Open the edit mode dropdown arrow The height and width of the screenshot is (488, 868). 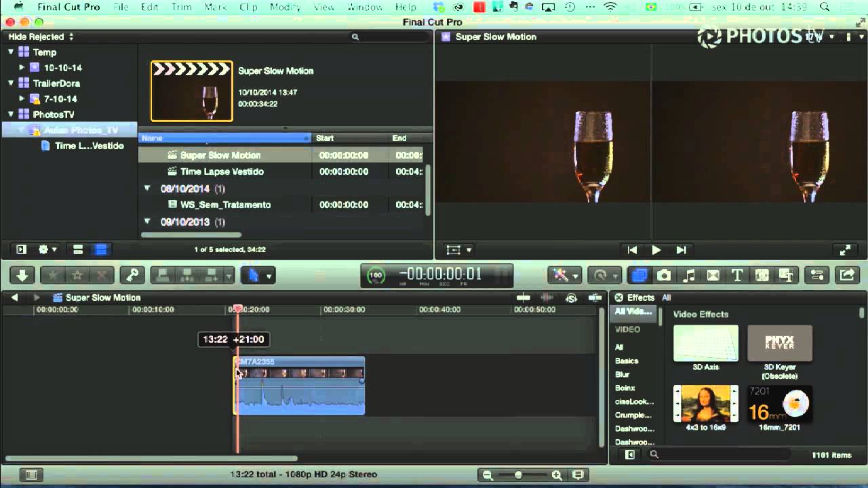point(229,275)
